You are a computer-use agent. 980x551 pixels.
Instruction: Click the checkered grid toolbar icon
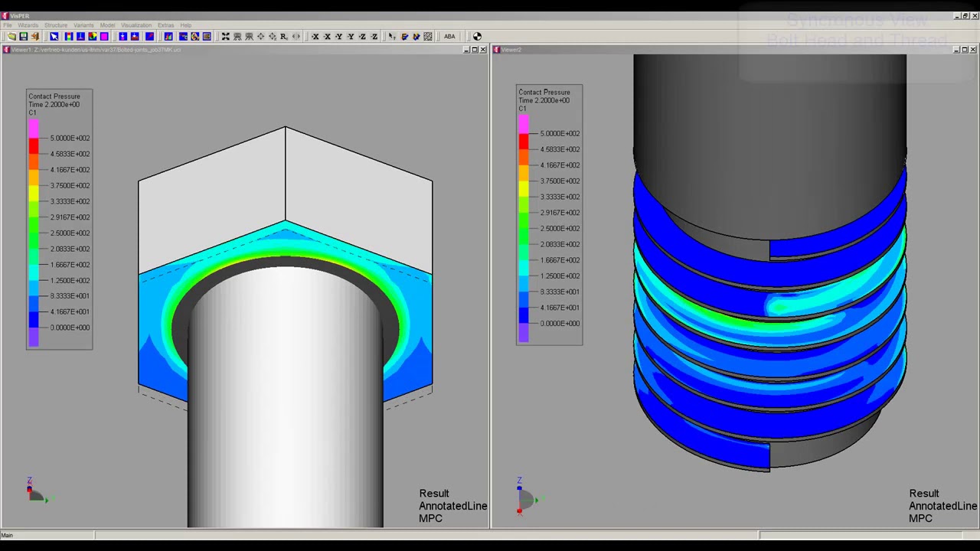pos(428,36)
